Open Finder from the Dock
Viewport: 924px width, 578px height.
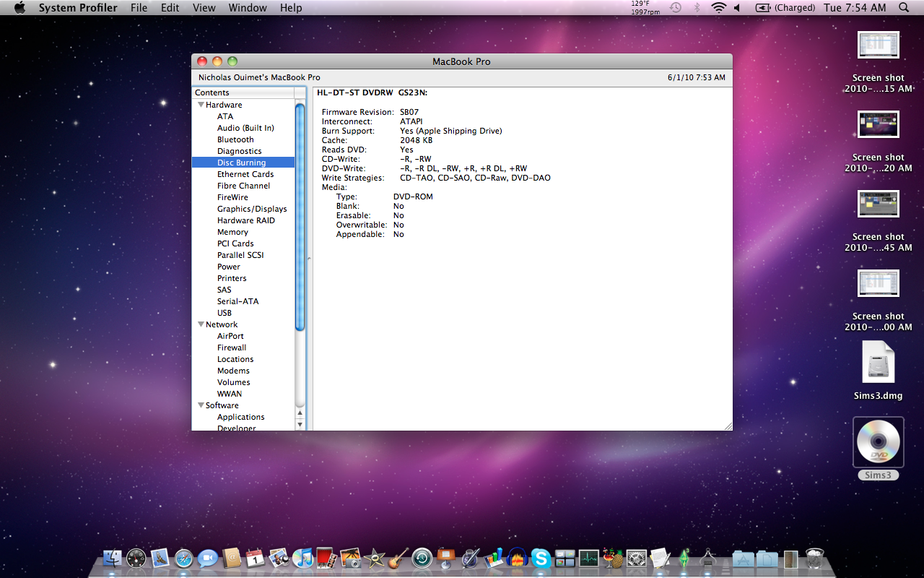(113, 558)
